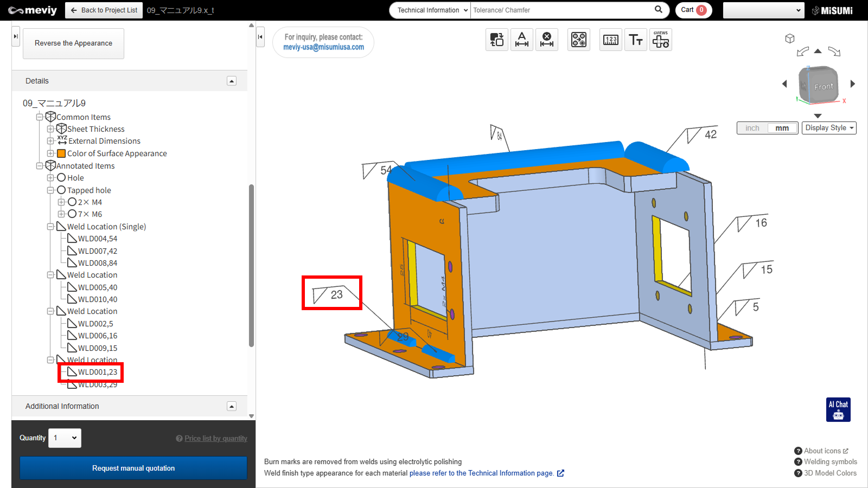Select mm as the unit
Viewport: 868px width, 488px height.
coord(782,128)
